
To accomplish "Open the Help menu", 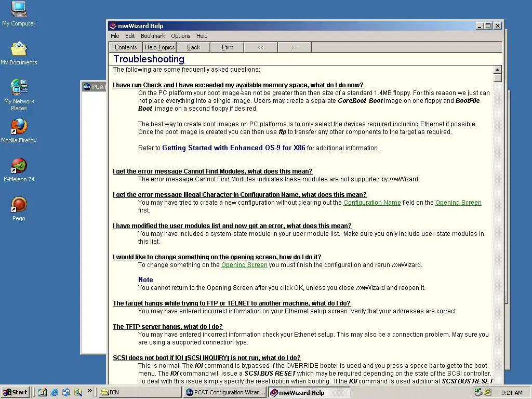I will [x=202, y=36].
